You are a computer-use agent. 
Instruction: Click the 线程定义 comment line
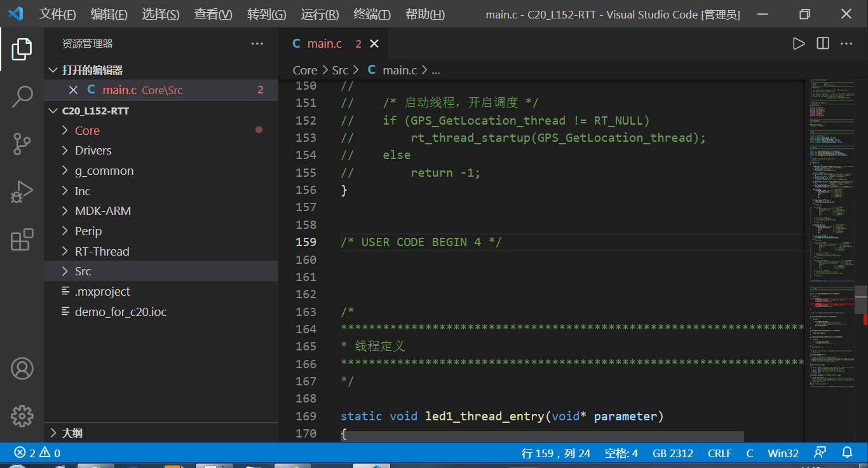click(x=373, y=347)
